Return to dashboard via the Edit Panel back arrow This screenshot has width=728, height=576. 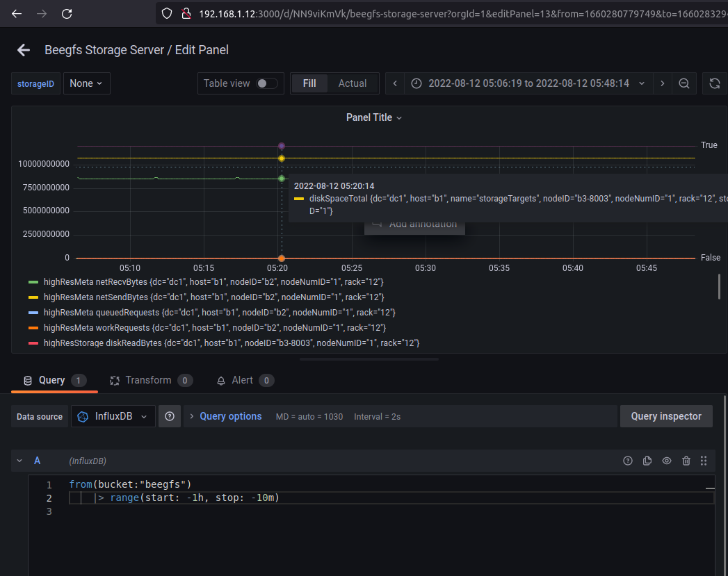point(23,50)
